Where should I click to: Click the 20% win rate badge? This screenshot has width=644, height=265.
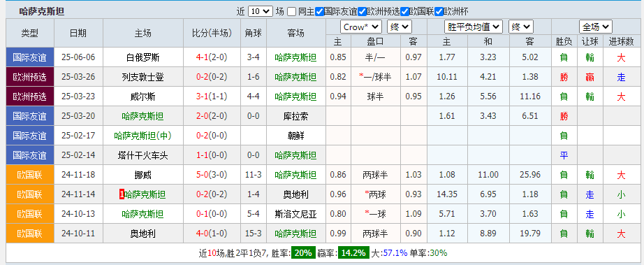tap(303, 253)
